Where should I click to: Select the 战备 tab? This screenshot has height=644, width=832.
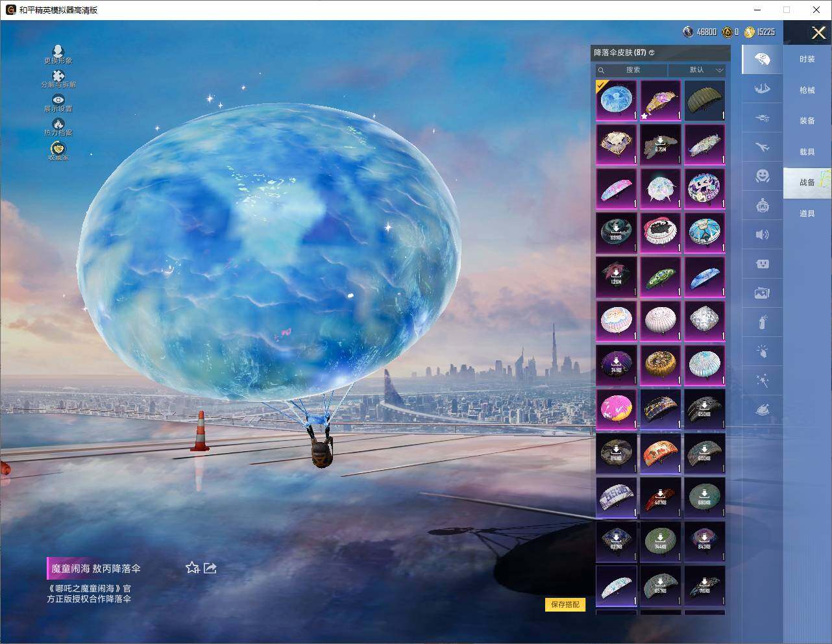click(807, 182)
